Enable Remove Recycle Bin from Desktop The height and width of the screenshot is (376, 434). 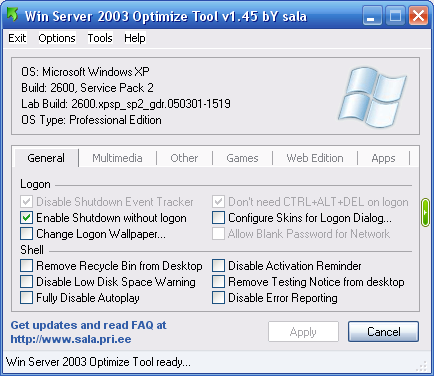coord(26,266)
